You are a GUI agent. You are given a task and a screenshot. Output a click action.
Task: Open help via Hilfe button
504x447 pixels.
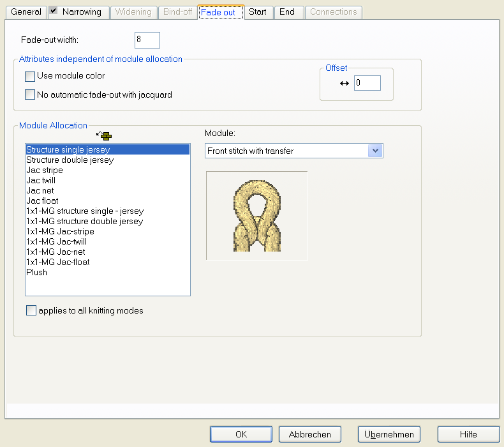click(x=468, y=434)
